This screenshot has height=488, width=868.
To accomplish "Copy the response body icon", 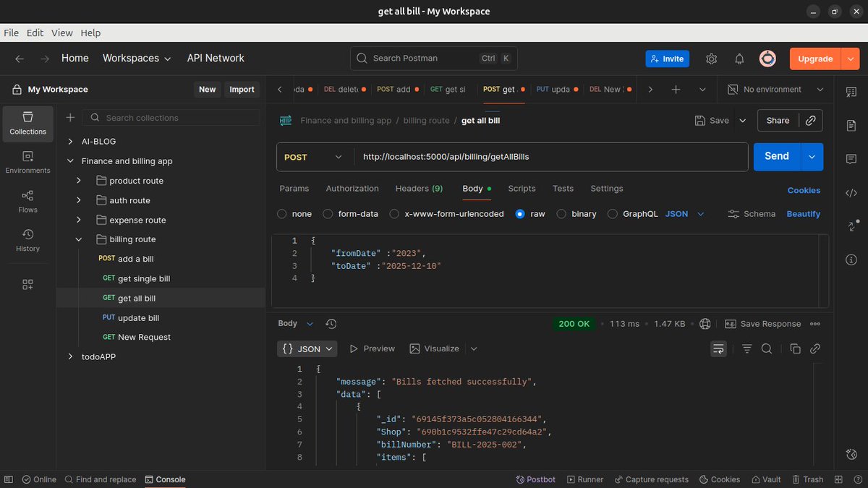I will click(x=795, y=348).
